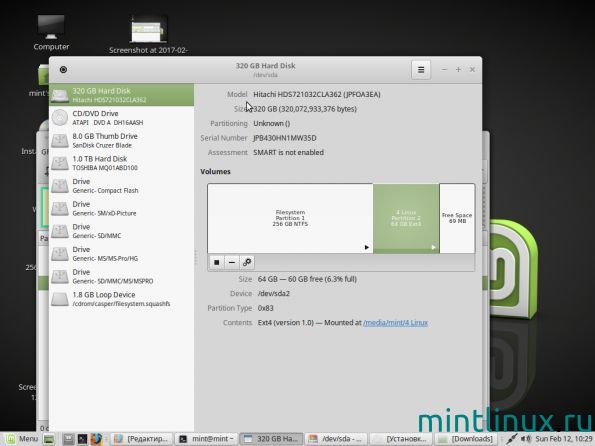Click the serial number JPB430HN1MW35D

pyautogui.click(x=285, y=138)
